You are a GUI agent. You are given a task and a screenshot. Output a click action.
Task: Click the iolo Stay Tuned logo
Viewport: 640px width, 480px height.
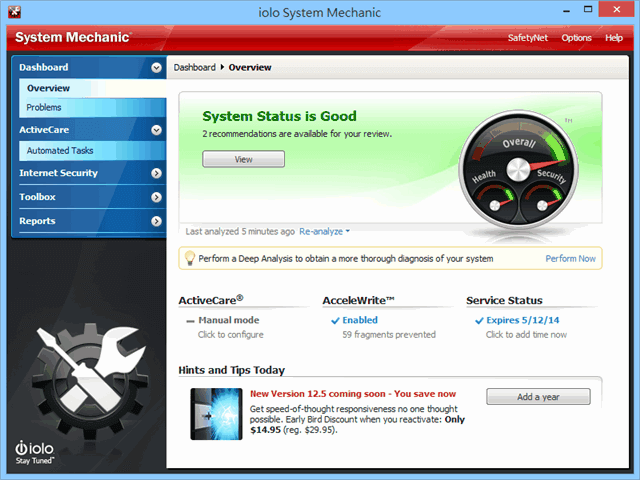click(35, 453)
